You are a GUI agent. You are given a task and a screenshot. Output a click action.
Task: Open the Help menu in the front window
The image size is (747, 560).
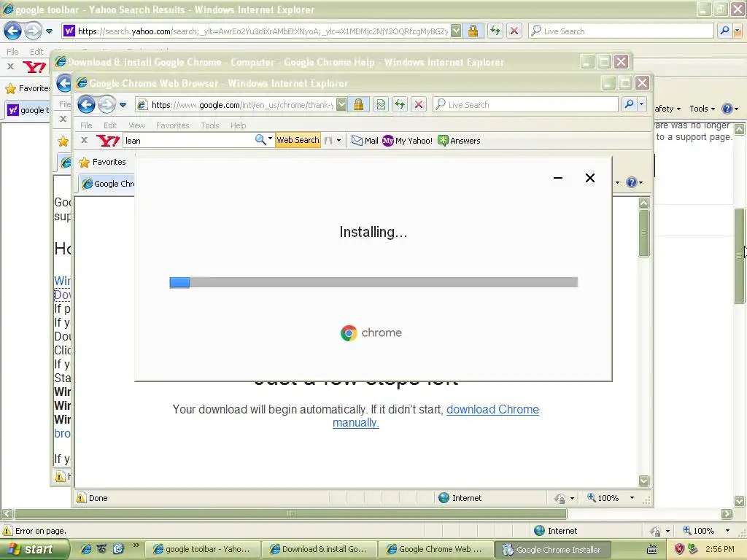coord(239,125)
